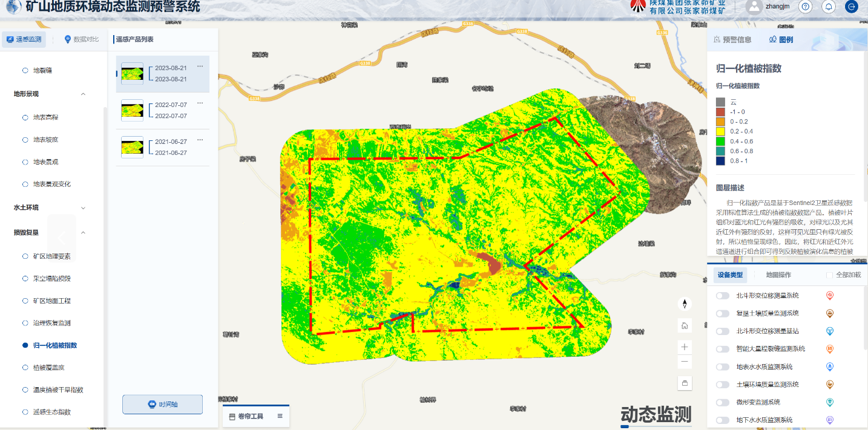This screenshot has width=868, height=430.
Task: Click the compass north arrow on map
Action: pyautogui.click(x=685, y=304)
